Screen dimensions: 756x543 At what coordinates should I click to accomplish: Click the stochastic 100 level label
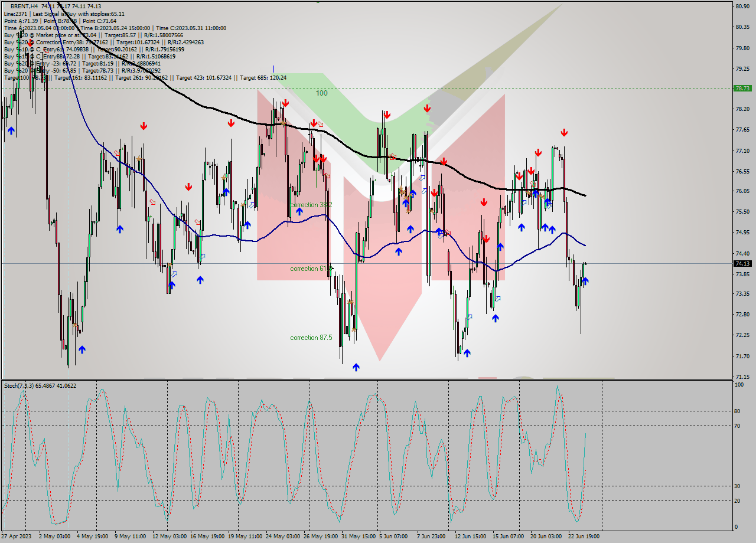(x=738, y=385)
